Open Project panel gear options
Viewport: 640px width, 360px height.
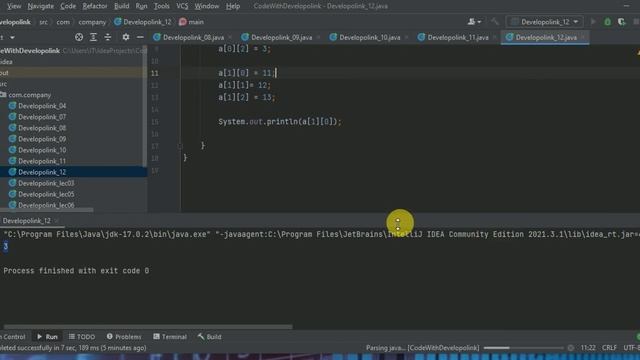(x=126, y=37)
